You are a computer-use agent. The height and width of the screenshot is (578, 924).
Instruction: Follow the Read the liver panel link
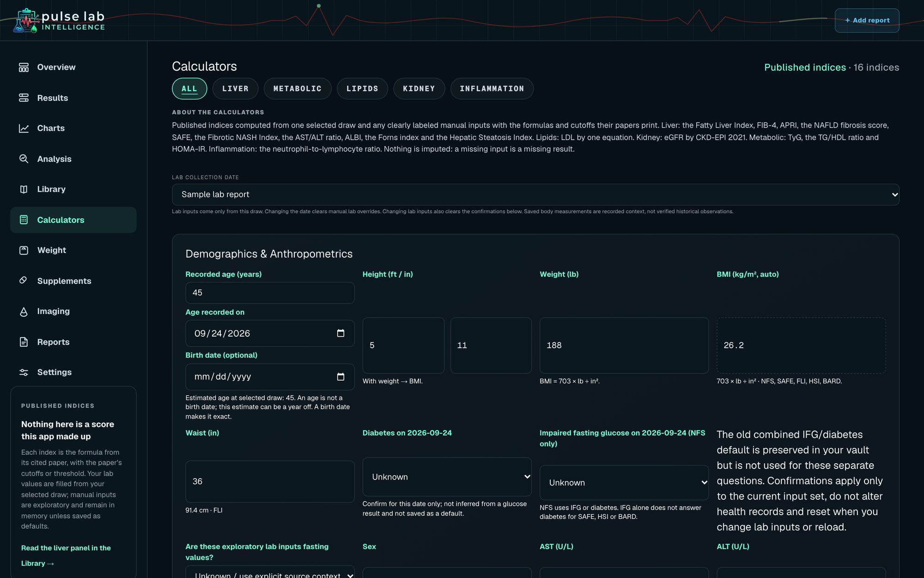click(66, 555)
